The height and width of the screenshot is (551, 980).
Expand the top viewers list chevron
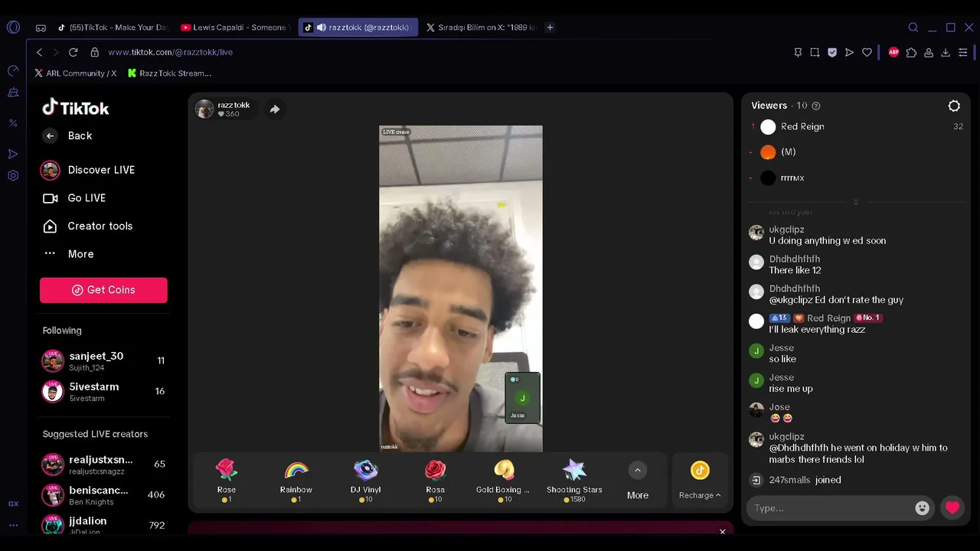(856, 202)
